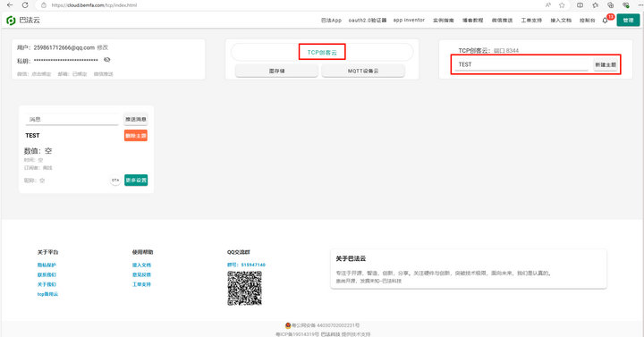The height and width of the screenshot is (337, 644).
Task: Open the read aloud icon in address bar
Action: click(x=548, y=5)
